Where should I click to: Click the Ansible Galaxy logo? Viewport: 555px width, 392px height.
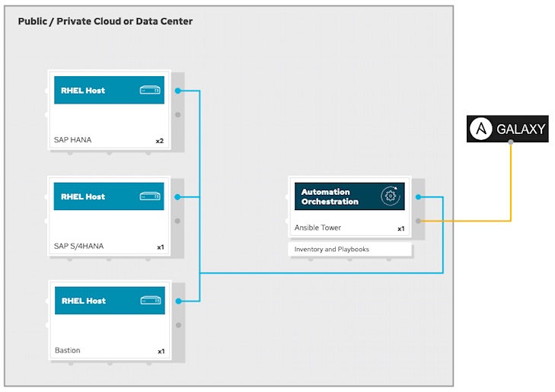508,129
